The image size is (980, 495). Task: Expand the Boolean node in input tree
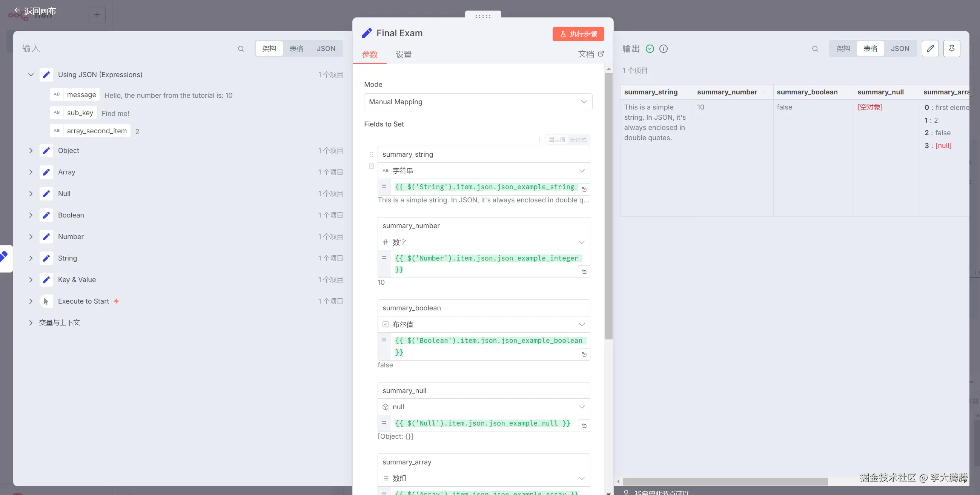[31, 215]
